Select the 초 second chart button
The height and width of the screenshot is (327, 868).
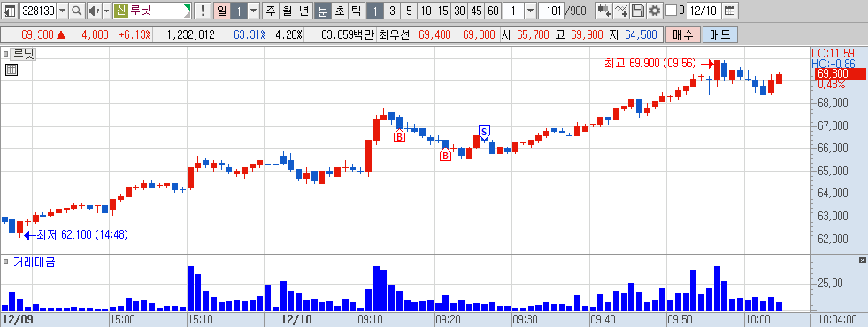tap(340, 10)
